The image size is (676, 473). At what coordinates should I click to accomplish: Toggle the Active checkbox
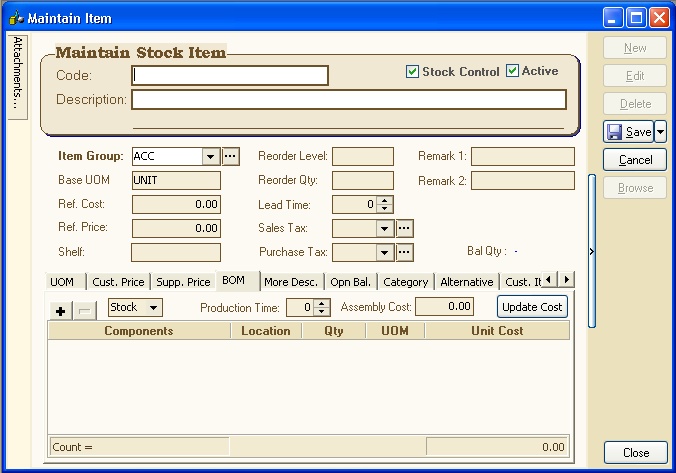point(512,71)
